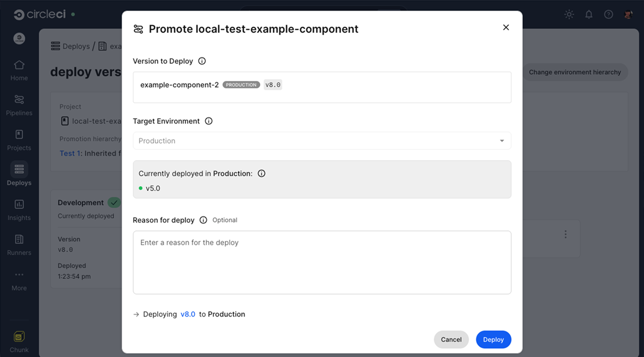This screenshot has height=357, width=644.
Task: Toggle the theme with the sun icon
Action: coord(569,14)
